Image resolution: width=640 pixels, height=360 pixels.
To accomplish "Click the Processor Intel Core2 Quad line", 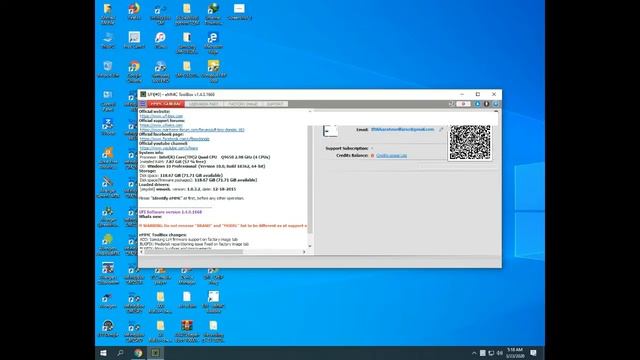I will point(205,157).
